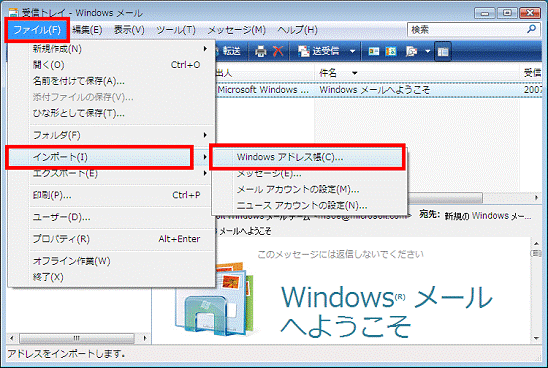Click the 送受信 send/receive button
This screenshot has width=548, height=368.
tap(318, 51)
